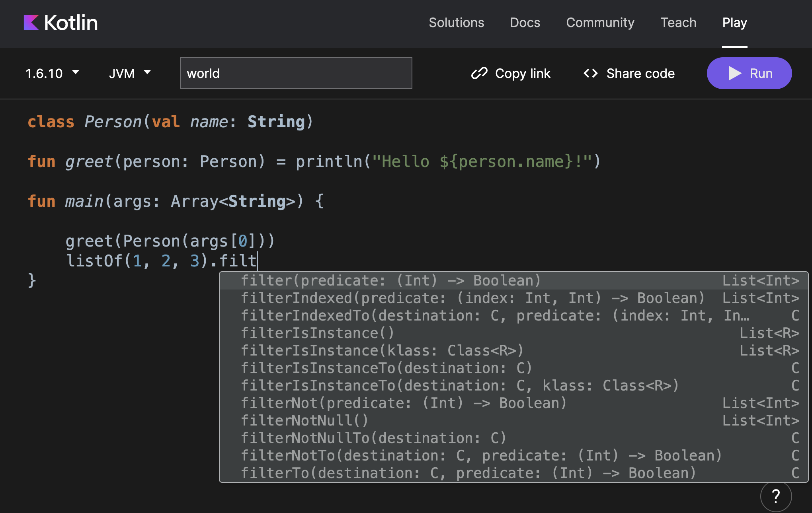Click the Kotlin logo icon
Viewport: 812px width, 513px height.
(29, 22)
